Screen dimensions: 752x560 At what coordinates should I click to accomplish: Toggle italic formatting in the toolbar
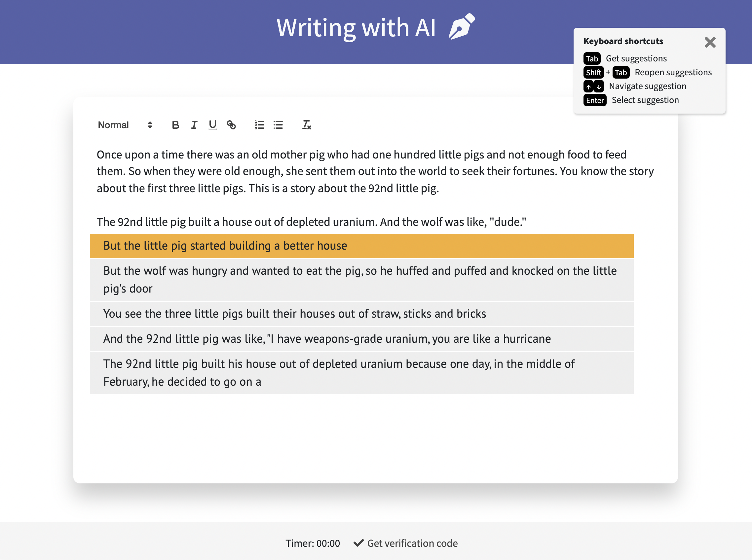[194, 125]
